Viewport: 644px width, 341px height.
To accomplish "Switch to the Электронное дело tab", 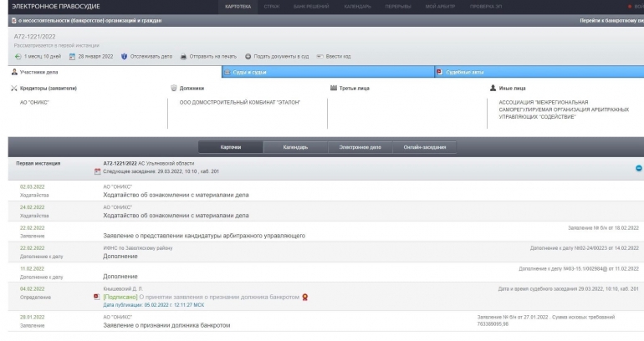I will coord(360,147).
